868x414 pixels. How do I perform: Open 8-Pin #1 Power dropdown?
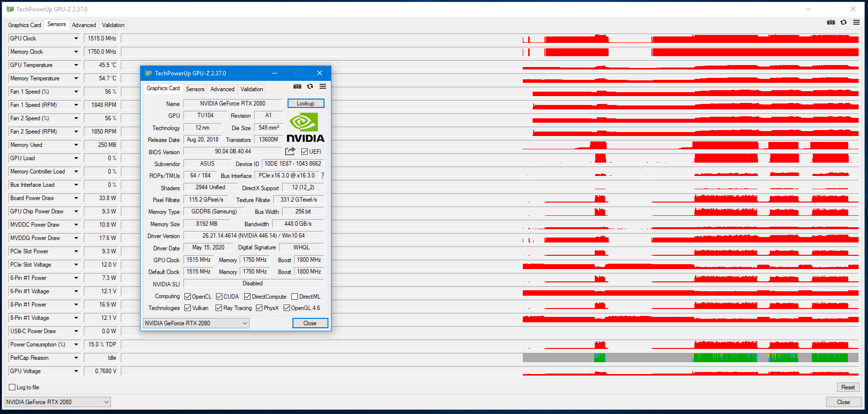pos(76,305)
